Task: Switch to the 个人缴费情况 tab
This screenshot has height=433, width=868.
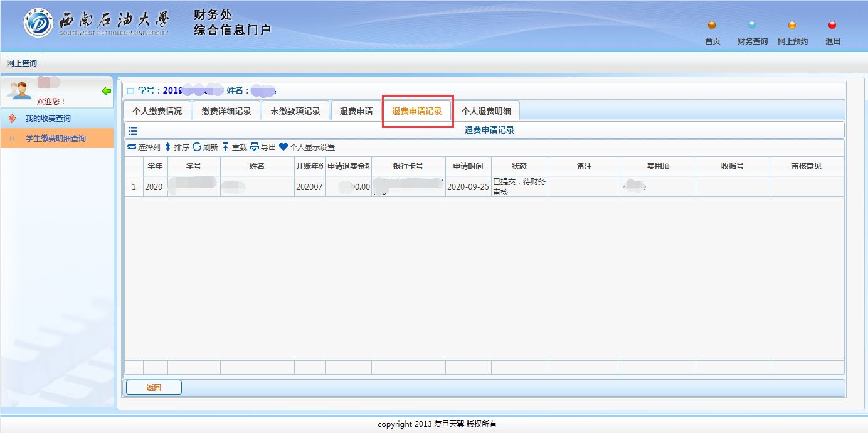Action: tap(157, 111)
